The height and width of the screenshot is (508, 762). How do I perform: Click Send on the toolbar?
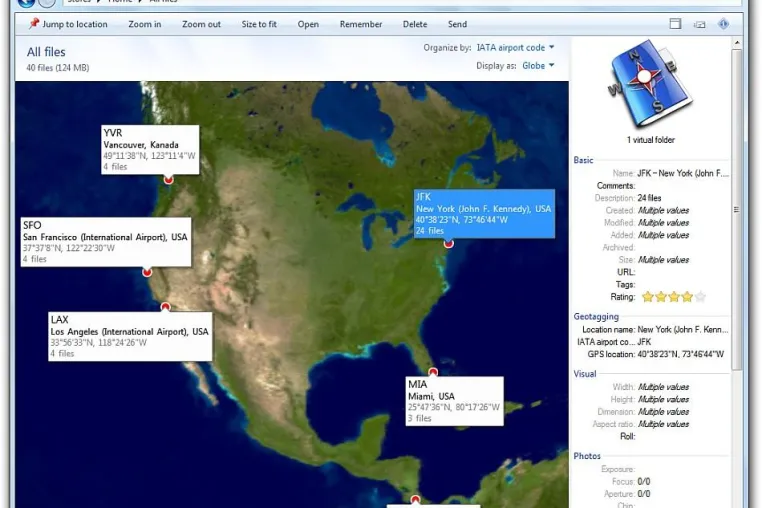pos(457,24)
